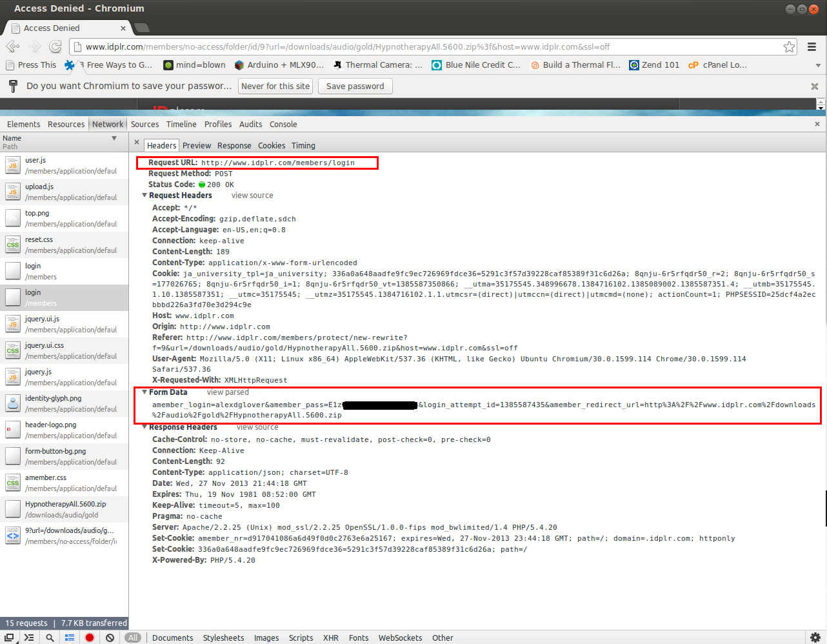
Task: Collapse the Form Data section
Action: tap(144, 392)
